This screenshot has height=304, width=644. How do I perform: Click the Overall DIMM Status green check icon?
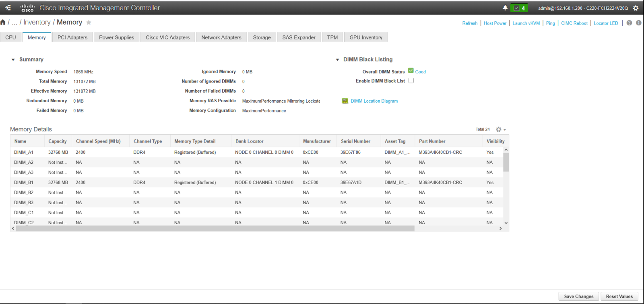(411, 70)
